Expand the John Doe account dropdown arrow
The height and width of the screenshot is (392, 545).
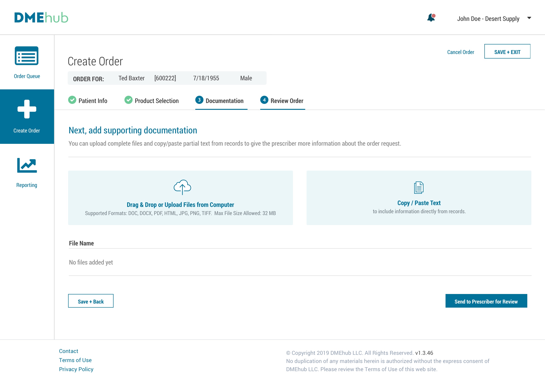529,18
